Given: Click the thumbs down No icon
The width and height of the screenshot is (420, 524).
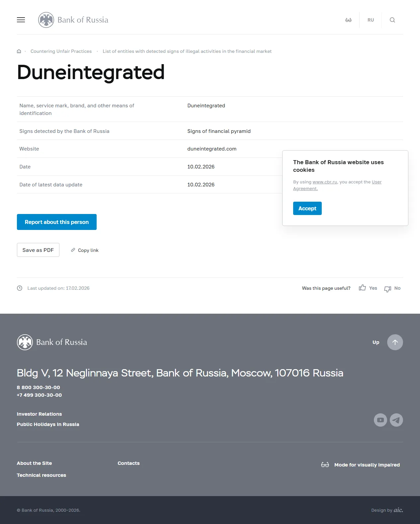Looking at the screenshot, I should pos(387,289).
